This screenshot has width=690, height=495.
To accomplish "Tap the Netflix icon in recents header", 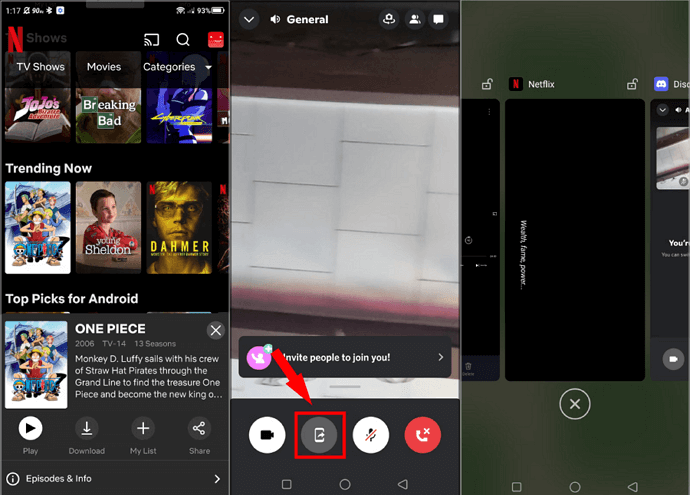I will (x=516, y=84).
